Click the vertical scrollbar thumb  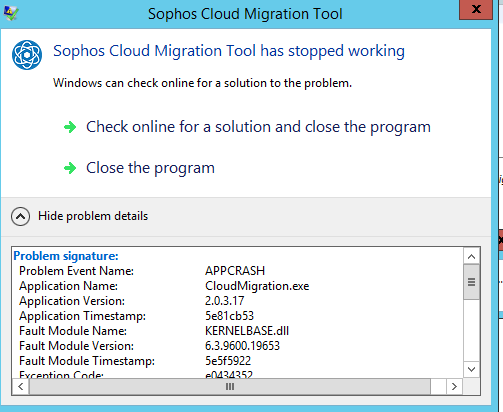point(471,282)
